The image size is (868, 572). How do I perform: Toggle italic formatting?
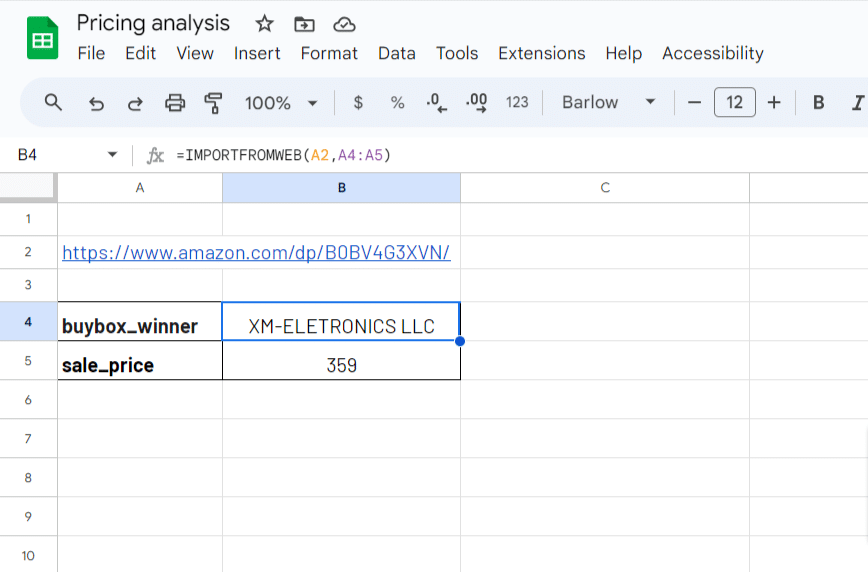pos(856,102)
